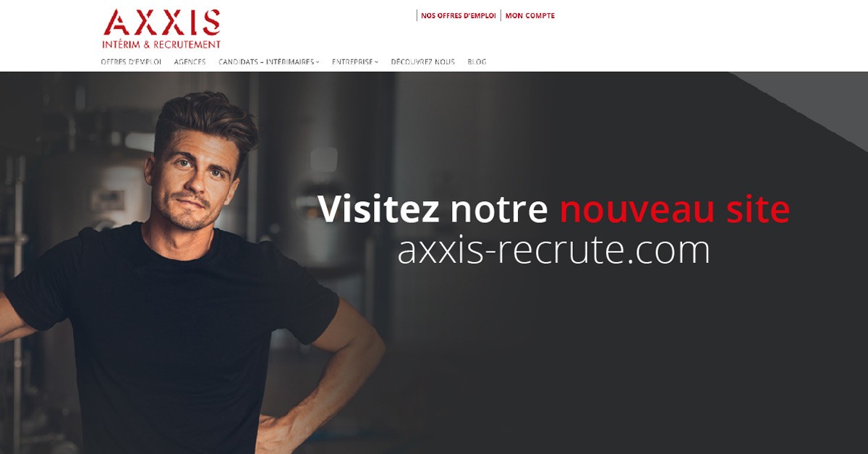This screenshot has width=868, height=454.
Task: Click the AXXIS logo lettering
Action: tap(162, 22)
